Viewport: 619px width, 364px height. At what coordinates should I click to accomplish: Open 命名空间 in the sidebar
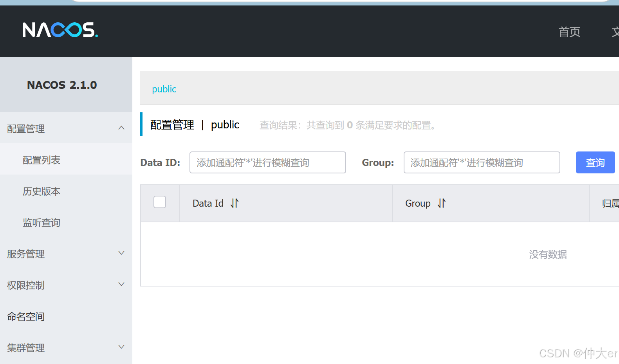(x=66, y=316)
